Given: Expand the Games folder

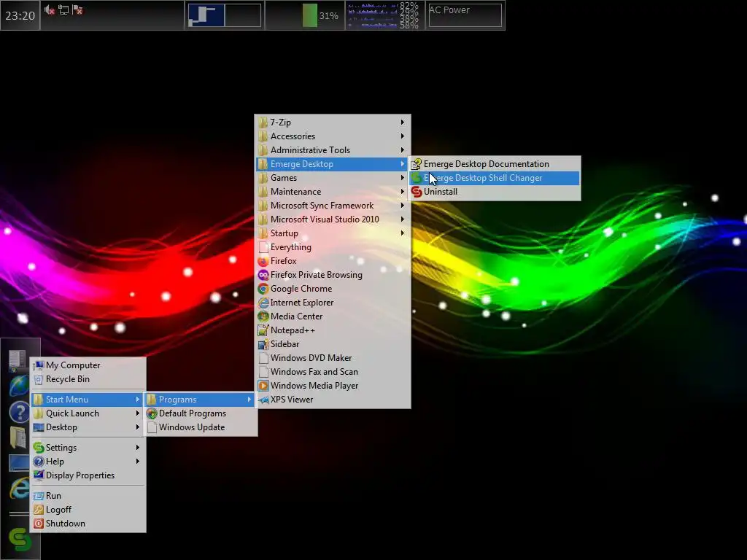Looking at the screenshot, I should [333, 178].
